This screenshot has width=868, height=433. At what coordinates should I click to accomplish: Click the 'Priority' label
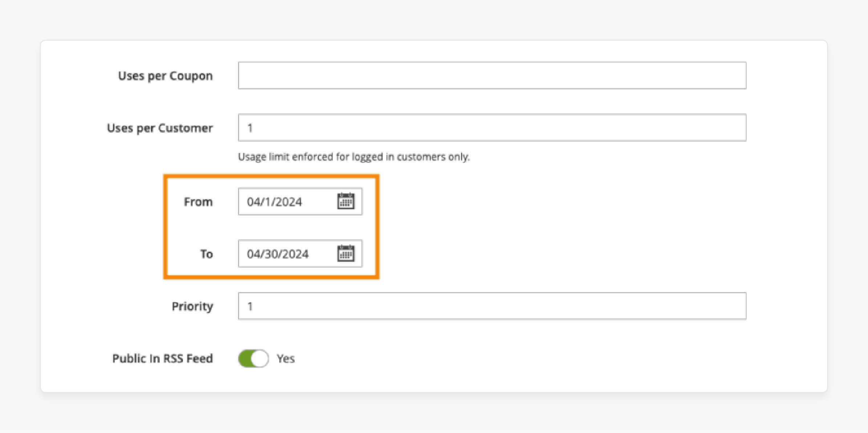[192, 307]
